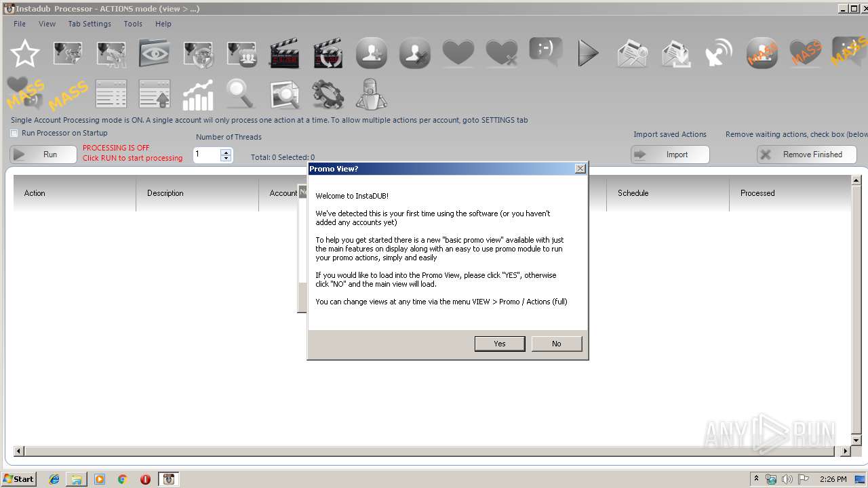868x488 pixels.
Task: Open the statistics bar chart icon
Action: point(197,94)
